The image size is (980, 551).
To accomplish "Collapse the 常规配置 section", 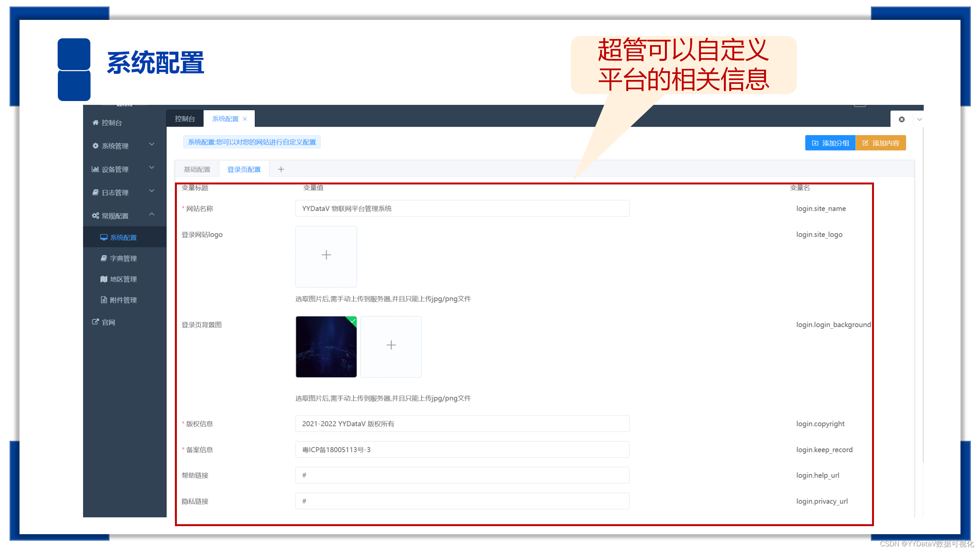I will (x=152, y=214).
